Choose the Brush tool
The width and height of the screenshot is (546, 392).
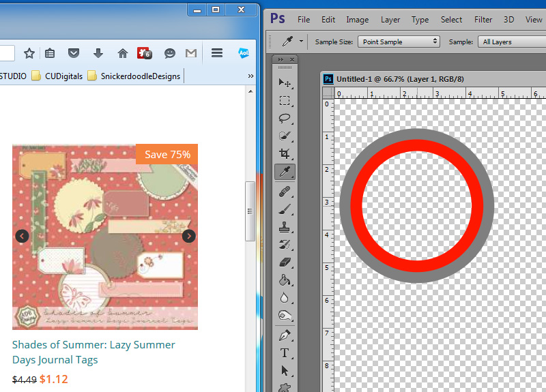[285, 209]
